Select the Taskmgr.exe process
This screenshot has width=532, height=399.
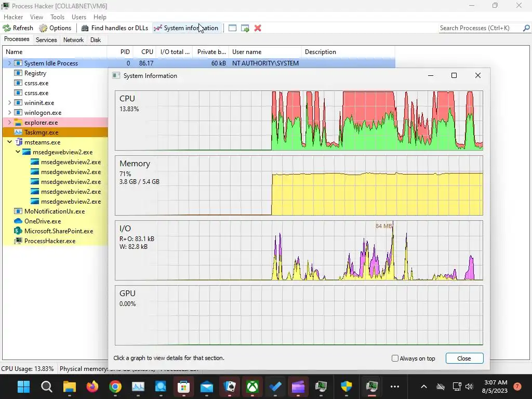pos(55,132)
